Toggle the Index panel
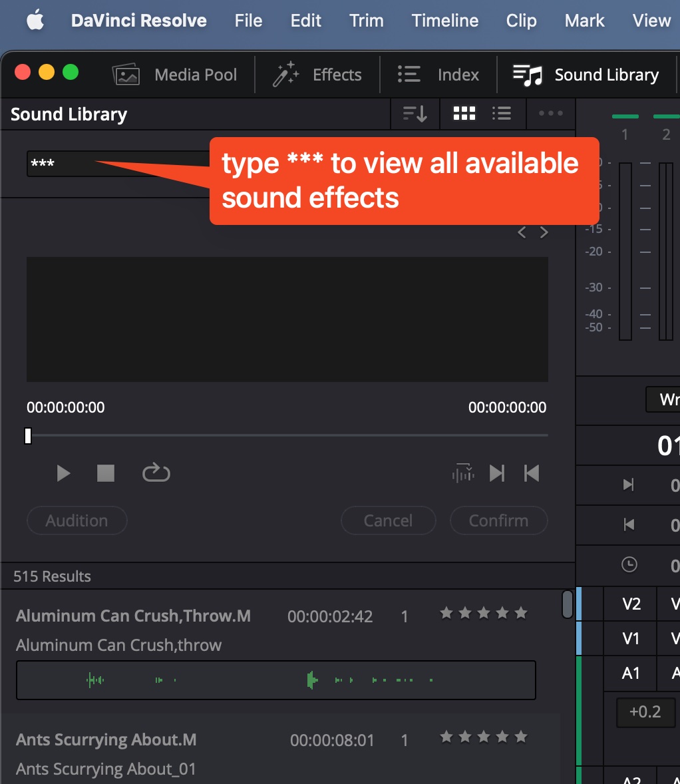The image size is (680, 784). pos(438,75)
